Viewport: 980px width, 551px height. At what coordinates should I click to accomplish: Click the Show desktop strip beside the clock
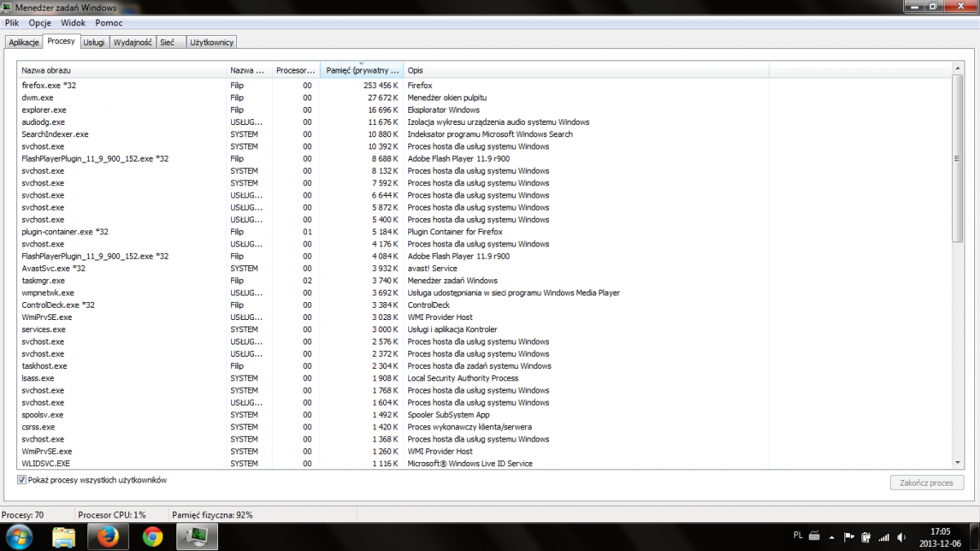(x=974, y=537)
